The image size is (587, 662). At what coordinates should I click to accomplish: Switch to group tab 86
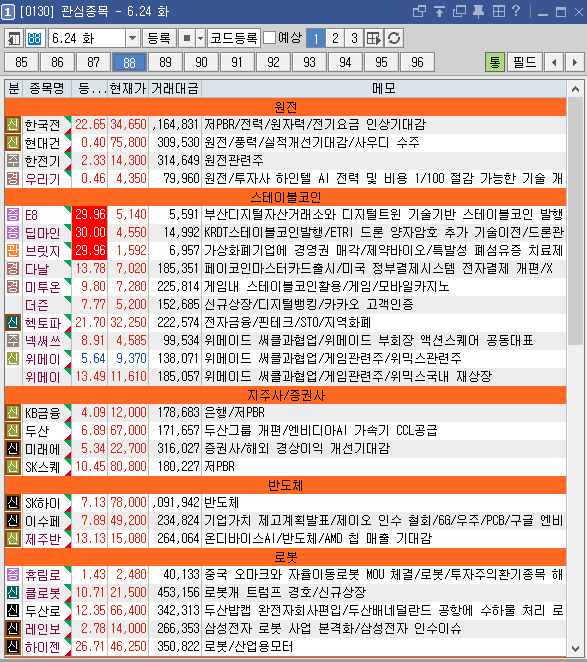click(57, 62)
